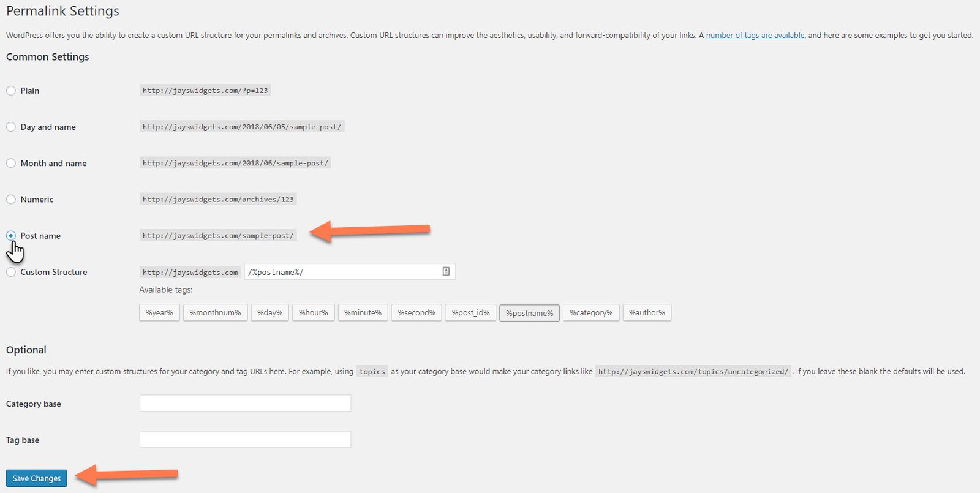Click the Category base label
Screen dimensions: 980x493
pyautogui.click(x=34, y=404)
